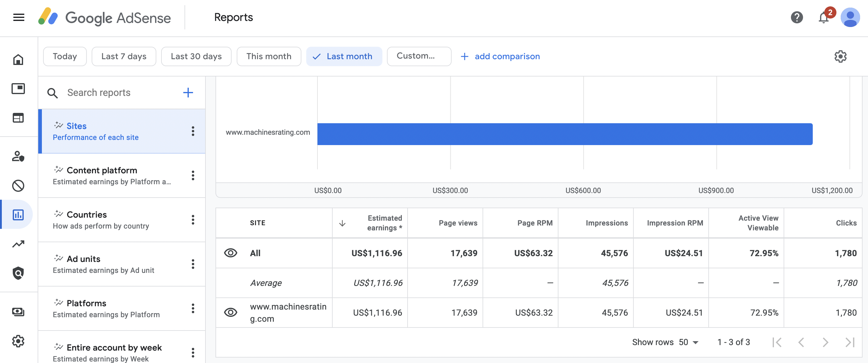This screenshot has width=868, height=363.
Task: Open the hamburger main menu
Action: pyautogui.click(x=19, y=17)
